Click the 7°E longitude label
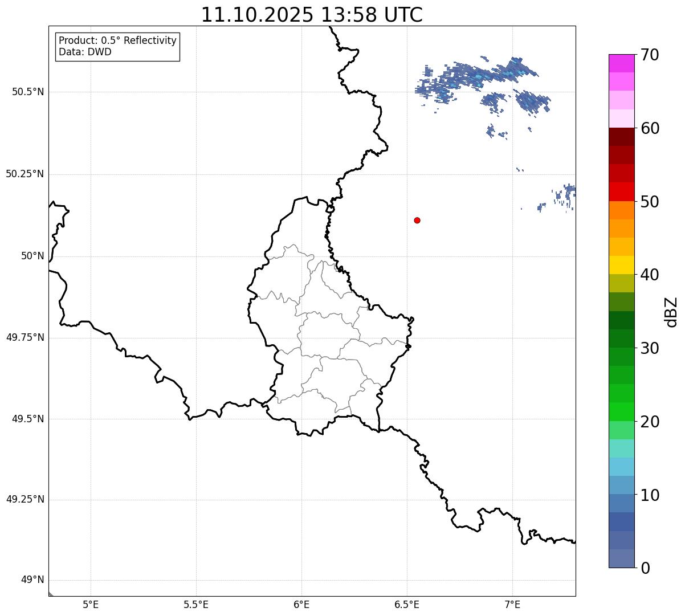Viewport: 685px width, 616px height. point(512,604)
